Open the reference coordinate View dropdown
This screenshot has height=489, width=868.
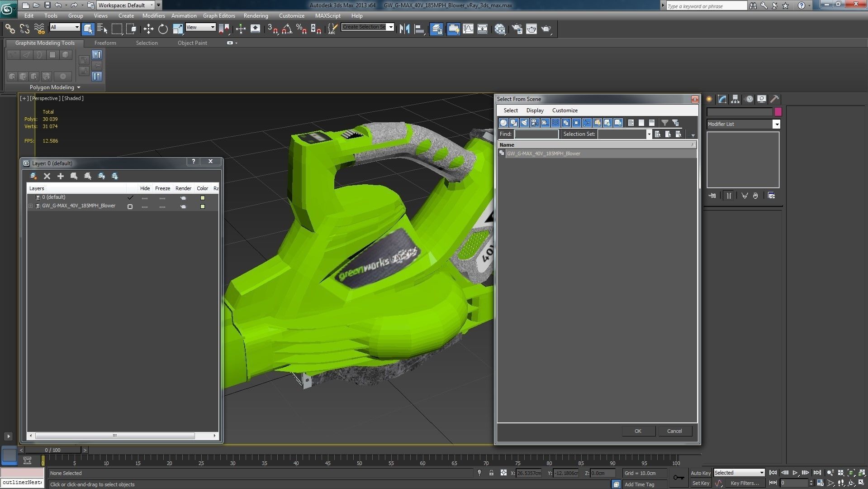click(200, 27)
